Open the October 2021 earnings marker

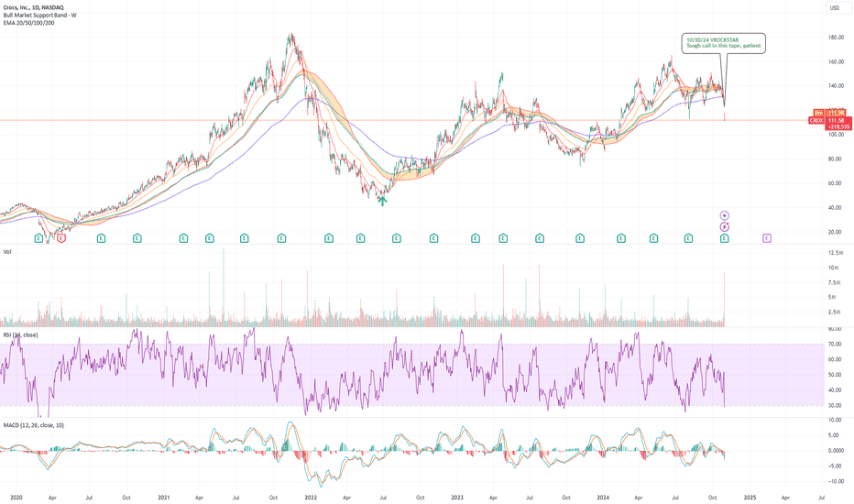(x=281, y=238)
